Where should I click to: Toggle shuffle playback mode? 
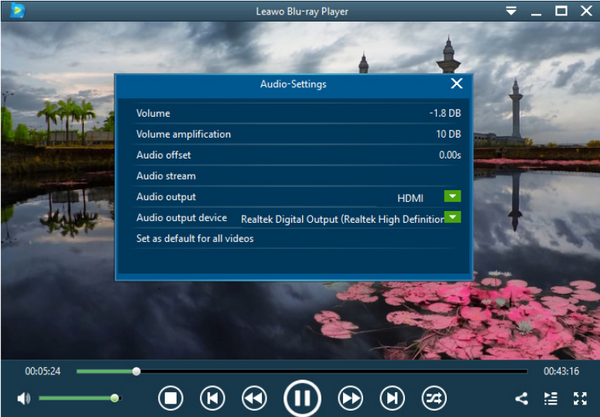(433, 398)
